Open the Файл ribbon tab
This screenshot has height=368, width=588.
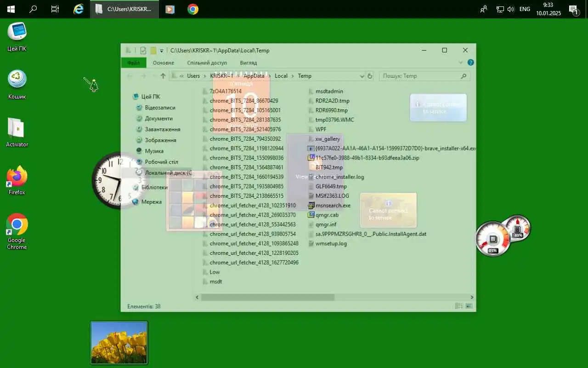point(134,63)
